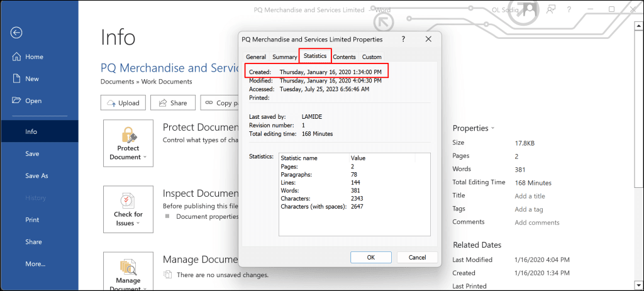The image size is (644, 291).
Task: Select the Lines row in statistics list
Action: [355, 182]
